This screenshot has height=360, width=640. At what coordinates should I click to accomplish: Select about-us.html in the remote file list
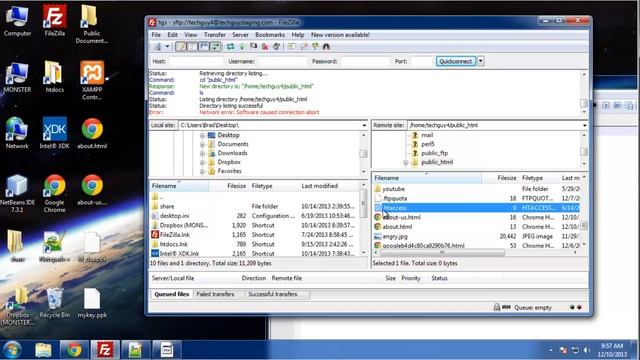point(402,218)
